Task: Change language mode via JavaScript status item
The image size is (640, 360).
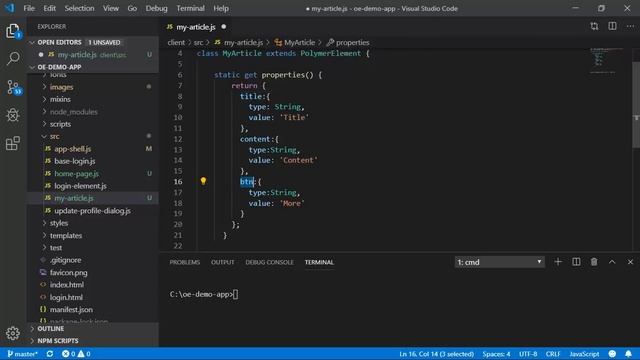Action: click(584, 354)
